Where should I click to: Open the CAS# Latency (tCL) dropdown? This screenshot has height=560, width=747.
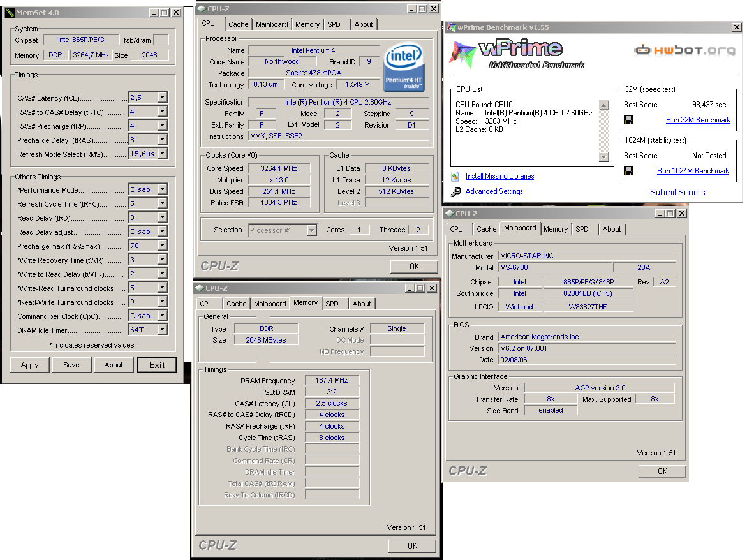coord(163,98)
